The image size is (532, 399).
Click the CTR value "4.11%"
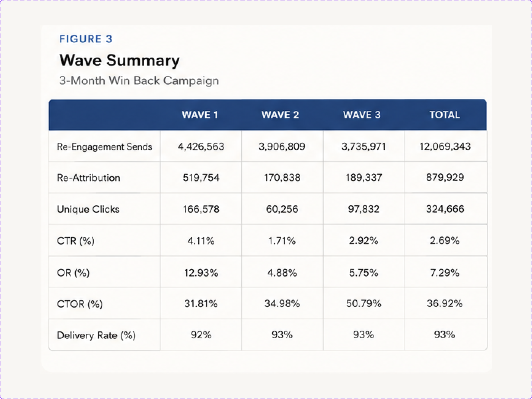pyautogui.click(x=201, y=241)
